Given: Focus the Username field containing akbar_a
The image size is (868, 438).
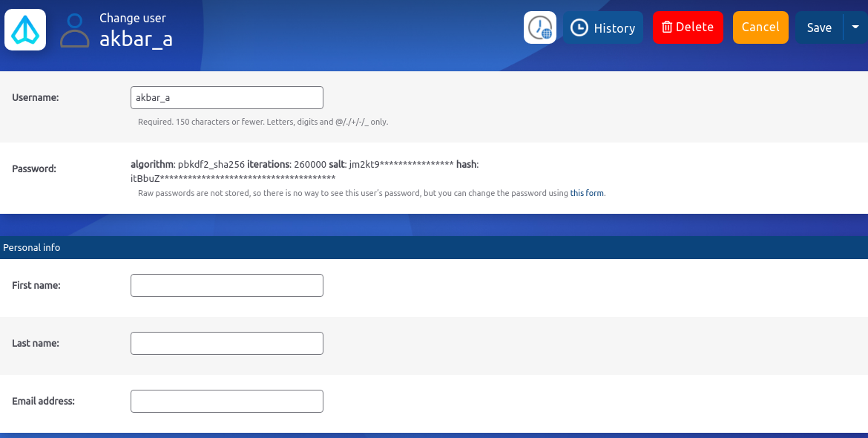Looking at the screenshot, I should 226,97.
